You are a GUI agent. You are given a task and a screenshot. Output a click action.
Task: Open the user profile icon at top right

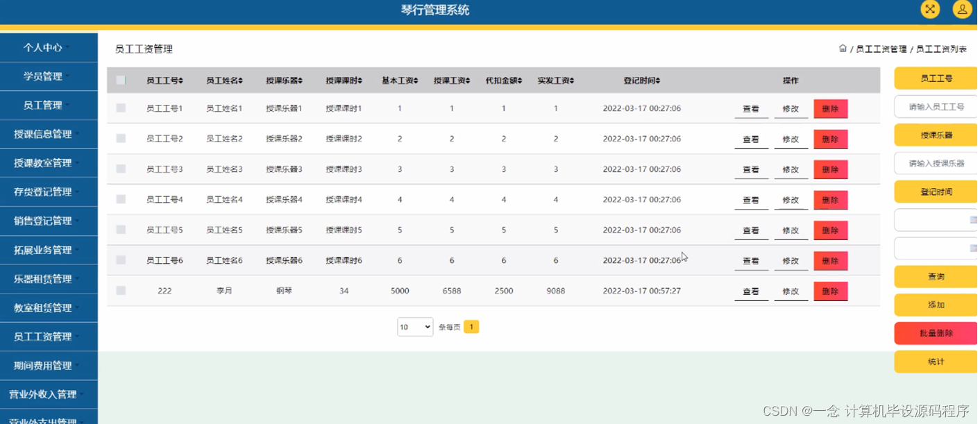(x=962, y=10)
